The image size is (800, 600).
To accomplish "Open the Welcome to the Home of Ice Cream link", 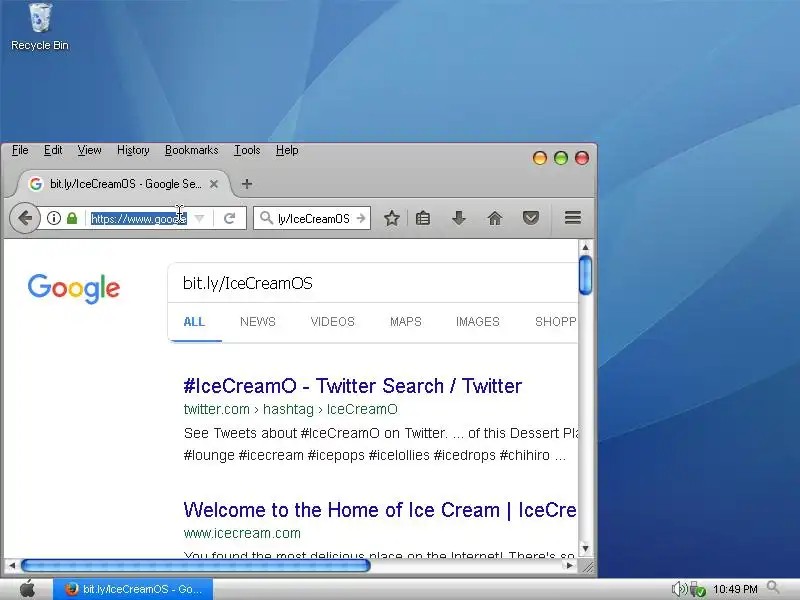I will (380, 510).
